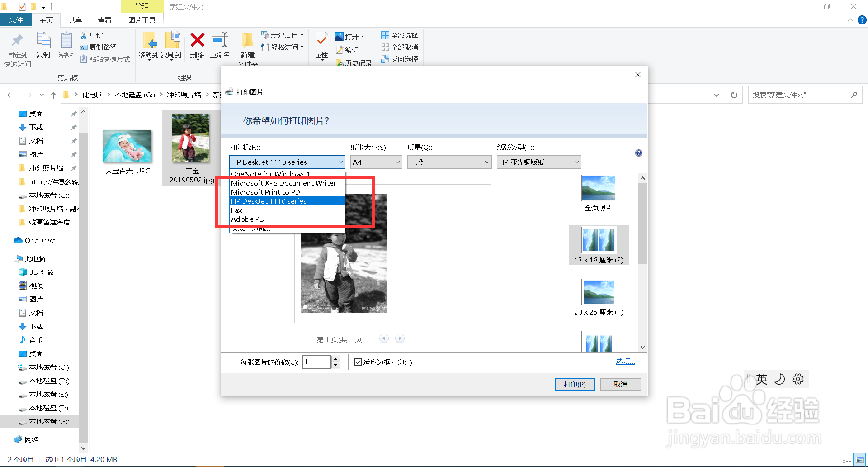Image resolution: width=868 pixels, height=467 pixels.
Task: Click the print dialog help icon
Action: coord(639,153)
